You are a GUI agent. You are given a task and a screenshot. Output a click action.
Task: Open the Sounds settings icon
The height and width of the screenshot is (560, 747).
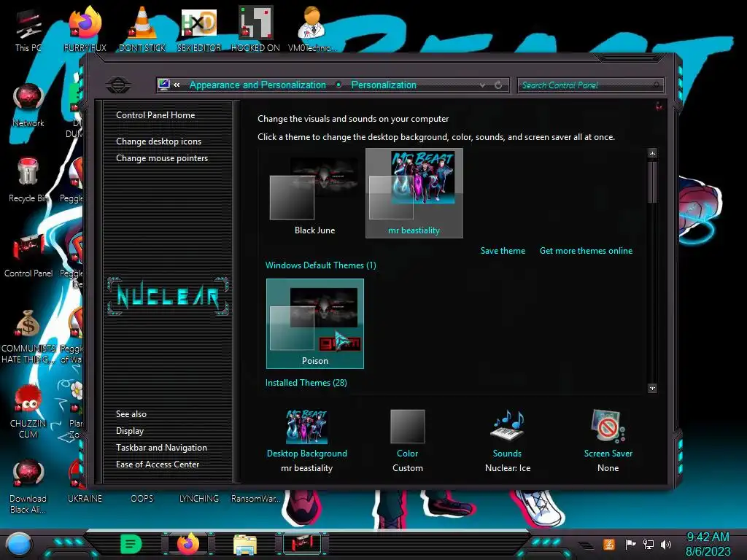(x=508, y=426)
